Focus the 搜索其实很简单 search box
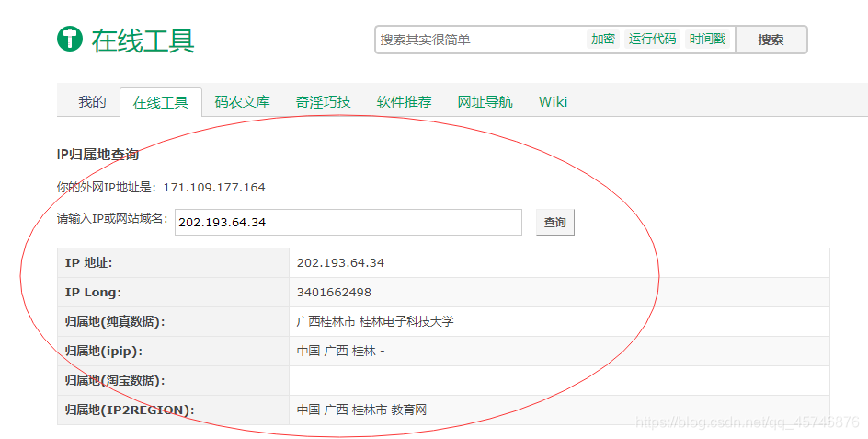The image size is (868, 439). [479, 40]
